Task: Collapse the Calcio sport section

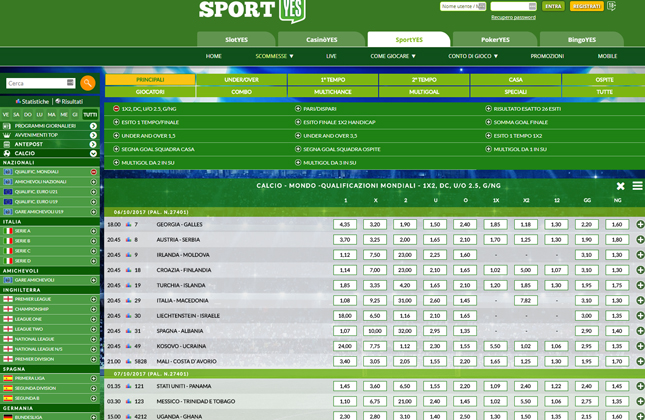Action: [93, 153]
